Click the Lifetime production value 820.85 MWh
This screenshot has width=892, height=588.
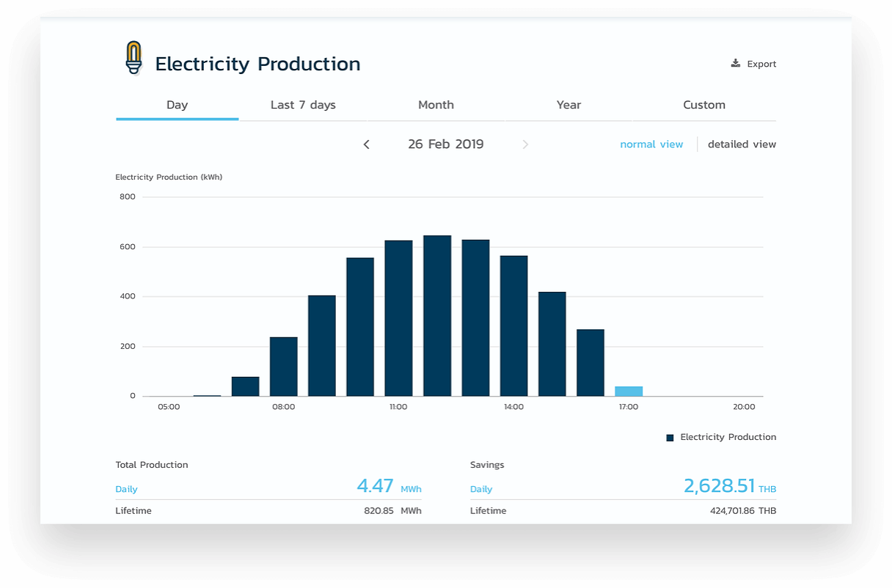click(393, 511)
